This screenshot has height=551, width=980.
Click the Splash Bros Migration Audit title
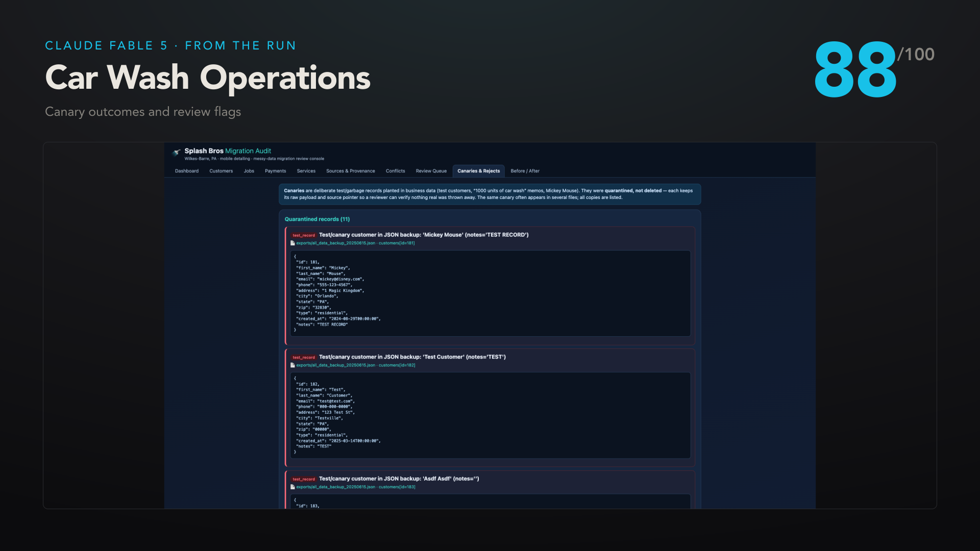coord(228,151)
